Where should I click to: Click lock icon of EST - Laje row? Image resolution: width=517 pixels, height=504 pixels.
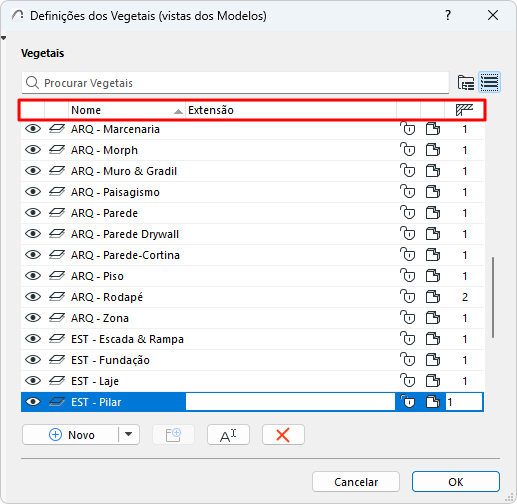point(408,381)
